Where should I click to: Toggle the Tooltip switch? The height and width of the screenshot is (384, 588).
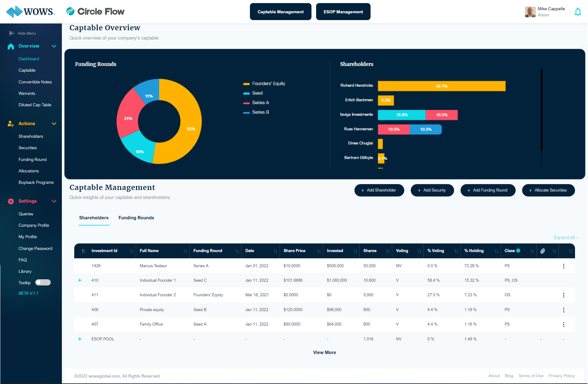(x=43, y=282)
